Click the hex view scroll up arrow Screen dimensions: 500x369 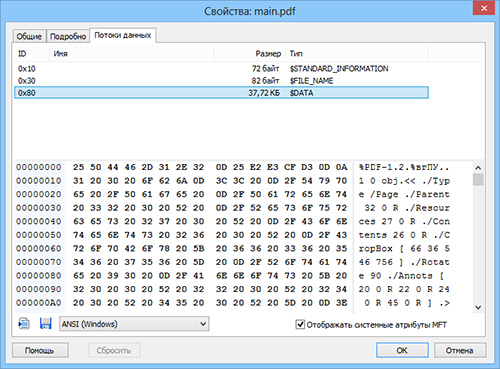pos(478,168)
